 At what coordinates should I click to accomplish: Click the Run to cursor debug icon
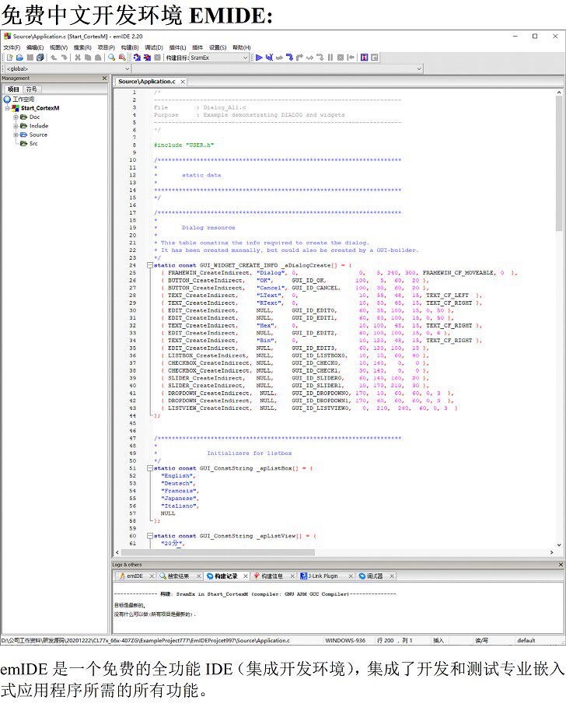pyautogui.click(x=269, y=58)
